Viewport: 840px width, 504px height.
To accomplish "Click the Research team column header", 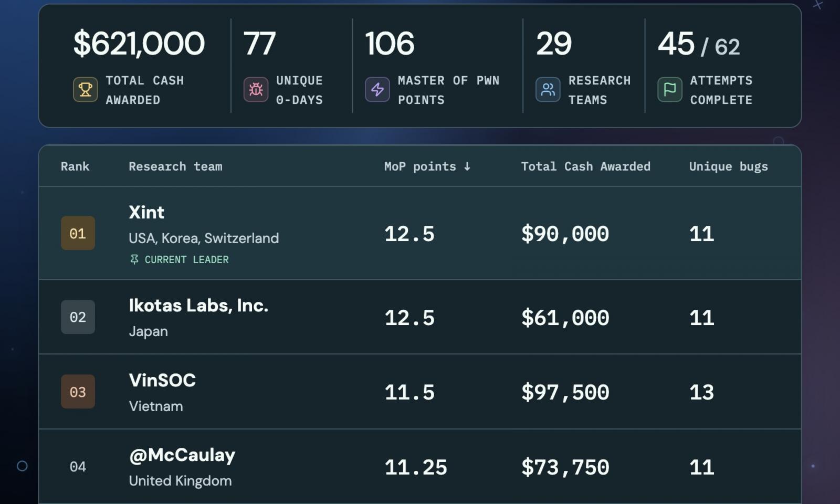I will click(x=175, y=166).
